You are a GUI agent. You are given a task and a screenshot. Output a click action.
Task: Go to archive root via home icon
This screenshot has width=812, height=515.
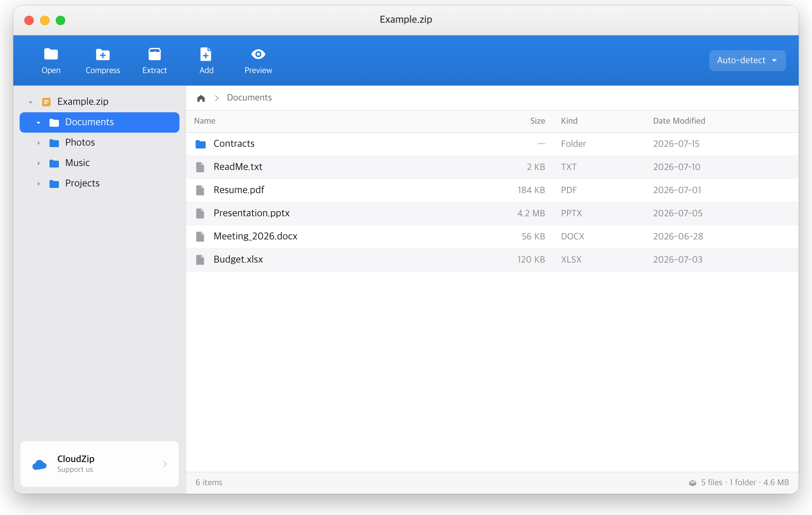[201, 98]
